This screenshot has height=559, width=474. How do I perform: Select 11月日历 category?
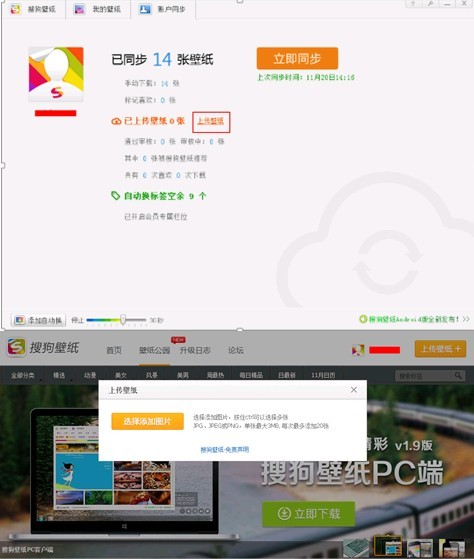point(323,375)
